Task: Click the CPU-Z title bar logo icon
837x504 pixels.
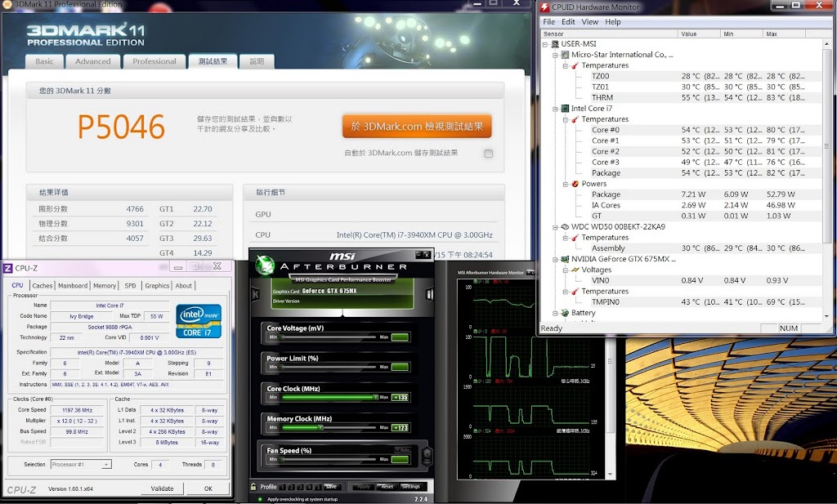Action: click(8, 268)
